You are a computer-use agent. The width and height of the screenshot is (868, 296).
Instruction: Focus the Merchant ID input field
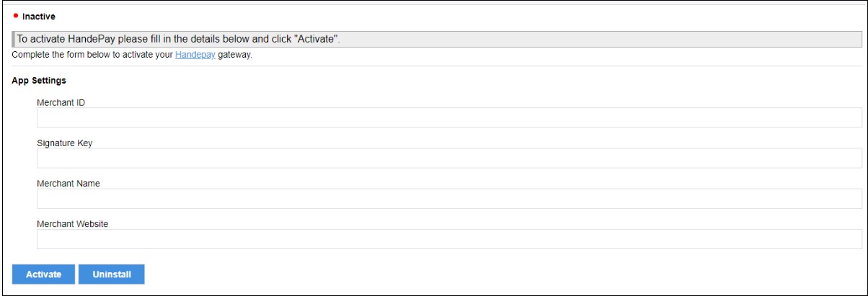tap(449, 117)
